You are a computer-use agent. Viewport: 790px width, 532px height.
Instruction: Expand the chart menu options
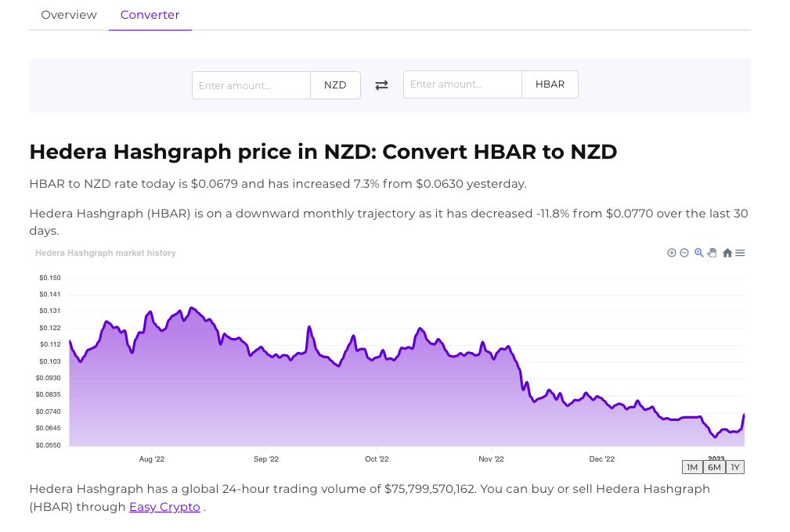click(x=739, y=253)
